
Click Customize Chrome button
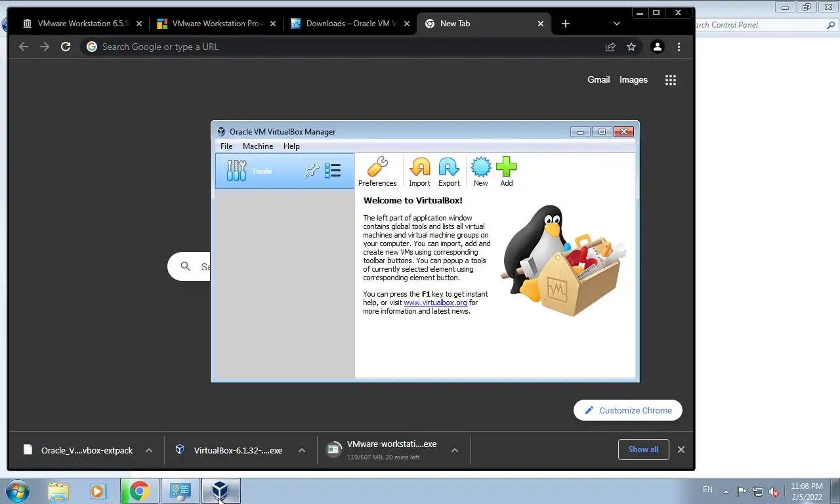(x=628, y=410)
